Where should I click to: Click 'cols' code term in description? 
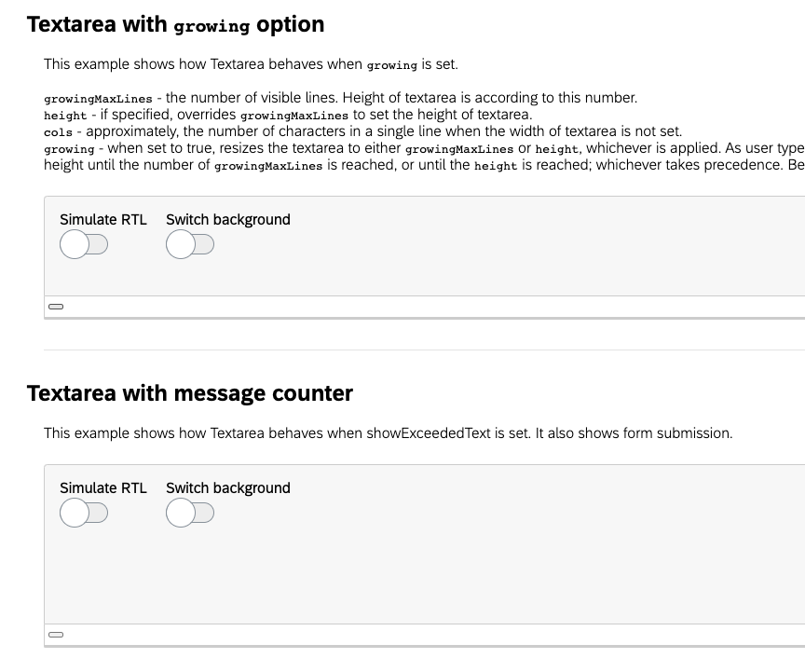[58, 132]
